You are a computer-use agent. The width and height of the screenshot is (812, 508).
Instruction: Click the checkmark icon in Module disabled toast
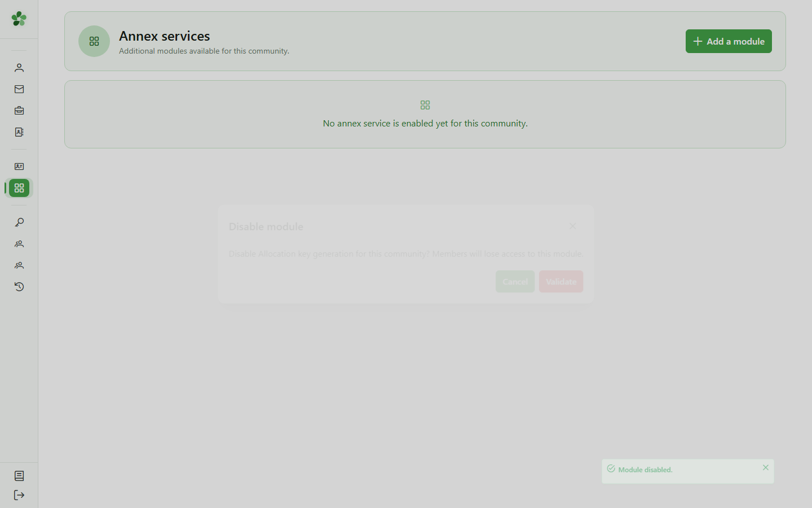point(611,468)
